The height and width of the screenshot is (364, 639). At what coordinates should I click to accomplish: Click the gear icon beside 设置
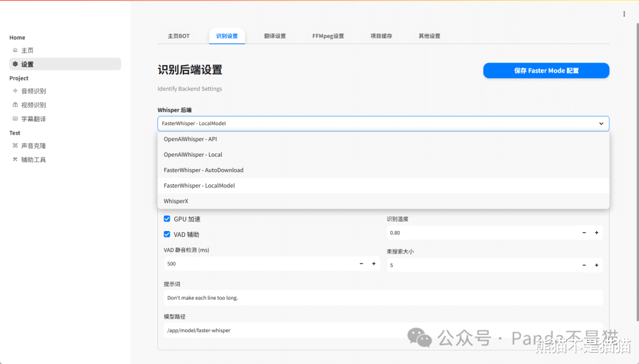point(15,64)
